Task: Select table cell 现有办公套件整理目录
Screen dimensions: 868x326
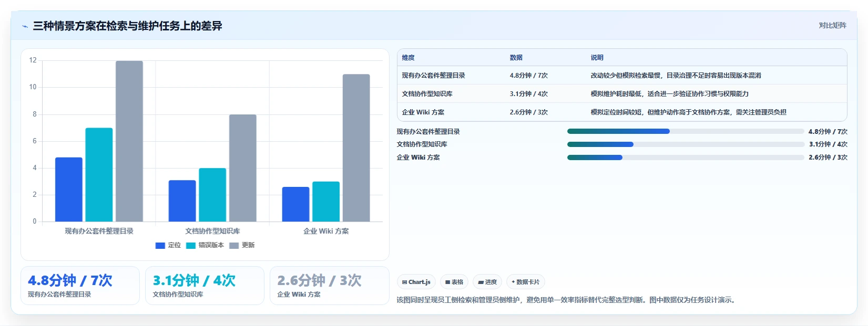Action: coord(434,76)
